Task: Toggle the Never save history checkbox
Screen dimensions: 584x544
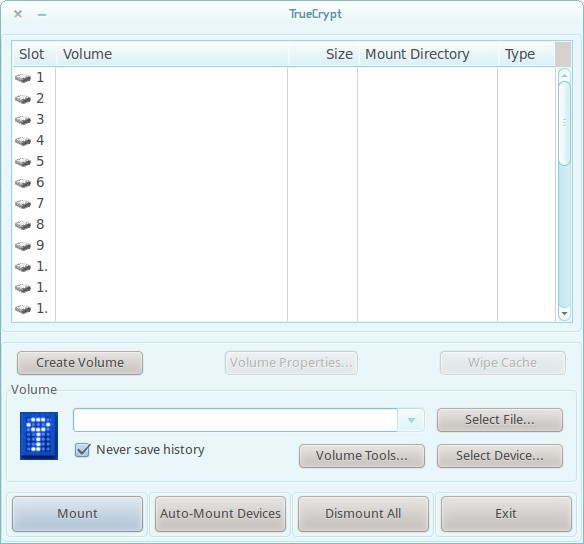Action: (x=82, y=450)
